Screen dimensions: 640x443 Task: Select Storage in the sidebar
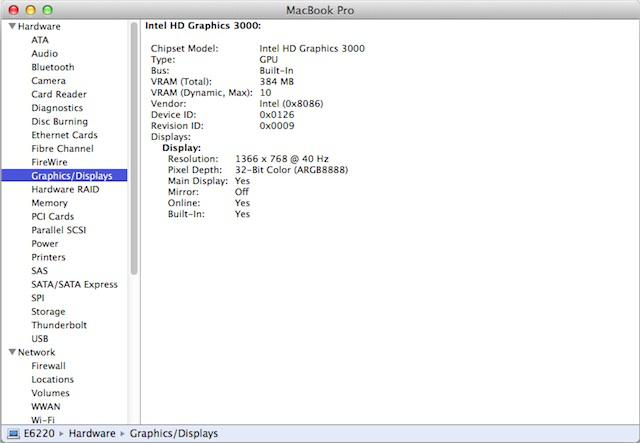pyautogui.click(x=48, y=311)
